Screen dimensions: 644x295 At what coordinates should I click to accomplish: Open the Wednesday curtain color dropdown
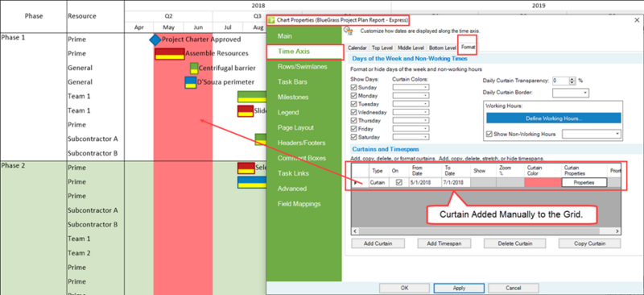411,112
